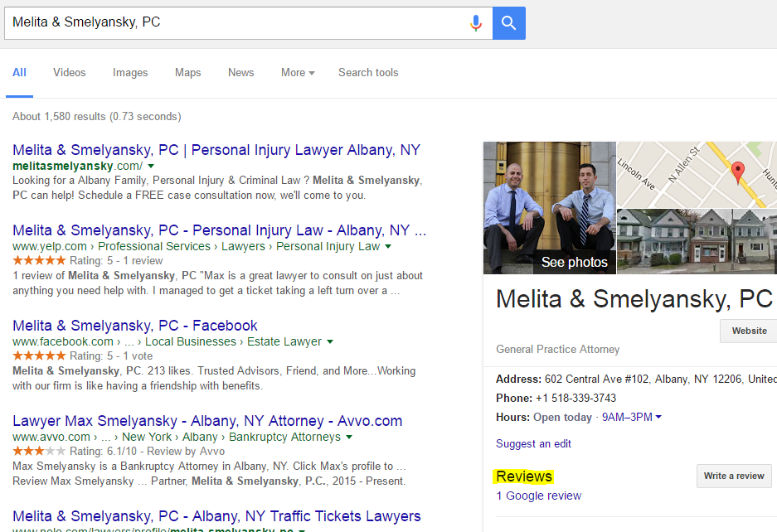The height and width of the screenshot is (532, 777).
Task: Switch to the Images tab
Action: [x=130, y=72]
